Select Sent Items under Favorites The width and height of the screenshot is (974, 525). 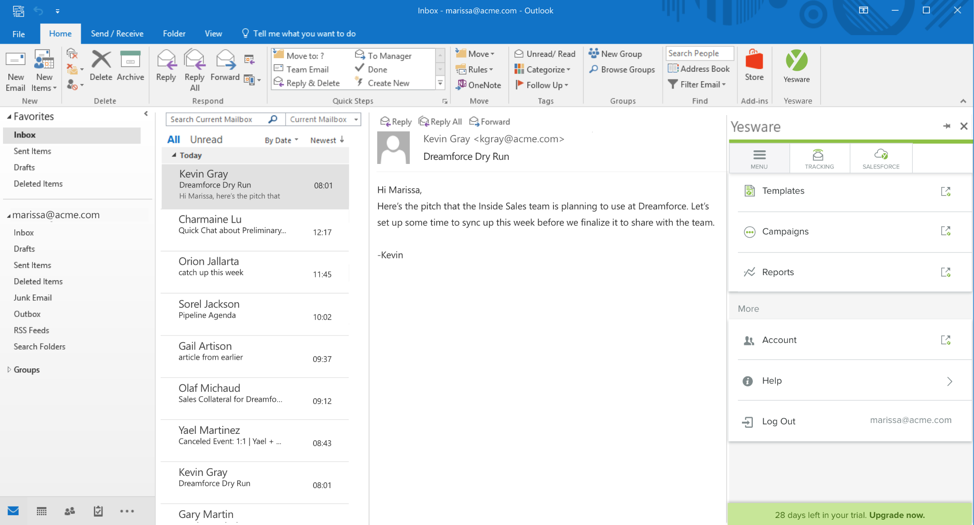click(x=32, y=151)
